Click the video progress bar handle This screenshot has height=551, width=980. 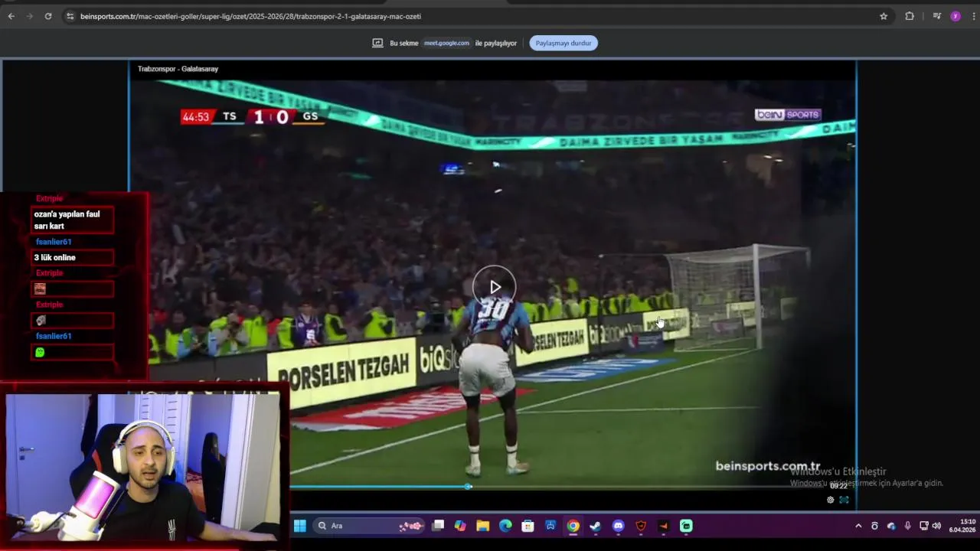click(469, 486)
